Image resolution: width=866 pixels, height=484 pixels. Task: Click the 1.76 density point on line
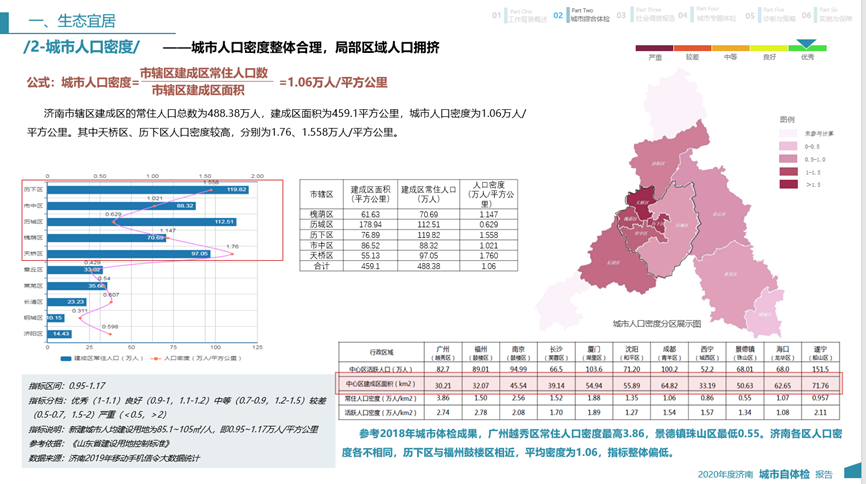tap(232, 254)
